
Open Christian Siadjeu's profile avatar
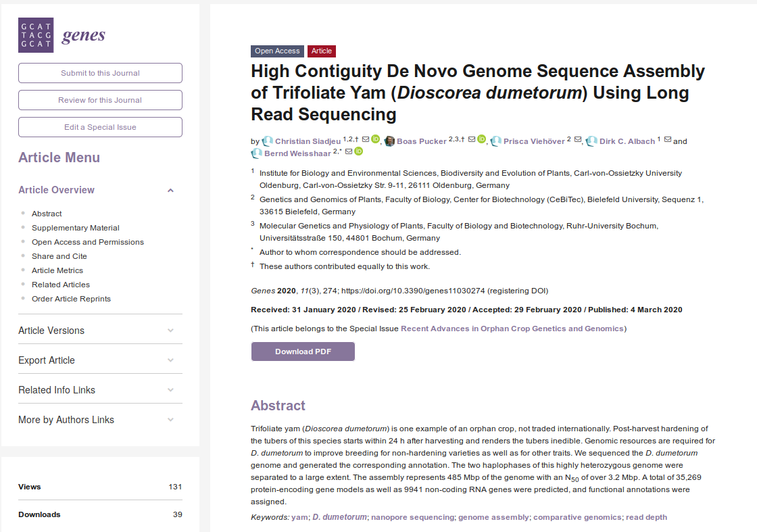click(x=268, y=141)
